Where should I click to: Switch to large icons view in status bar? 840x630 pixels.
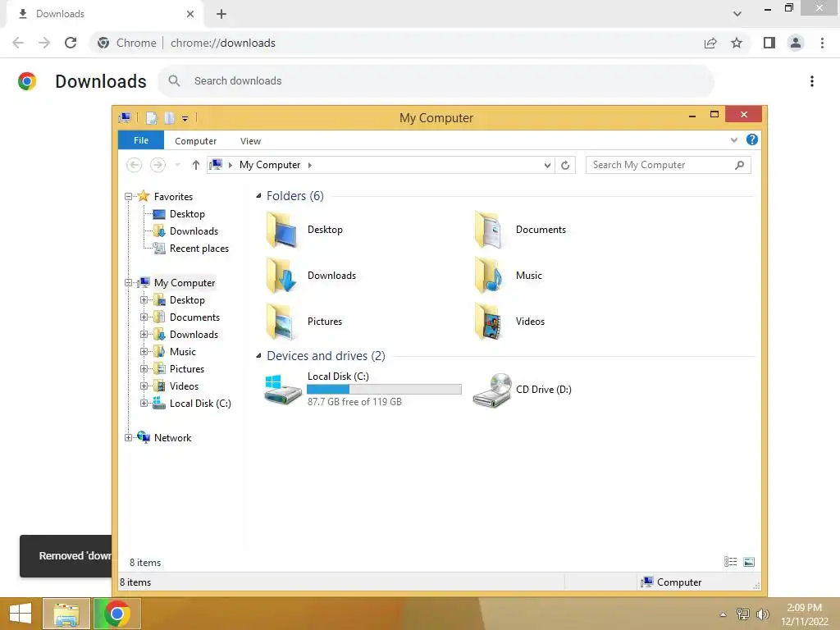click(749, 561)
